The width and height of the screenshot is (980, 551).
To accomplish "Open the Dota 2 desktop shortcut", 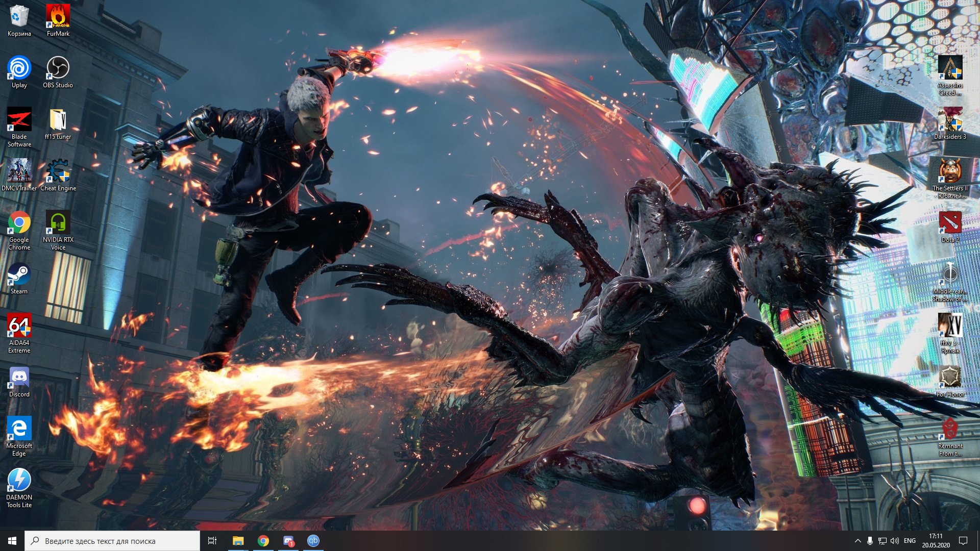I will [x=950, y=226].
